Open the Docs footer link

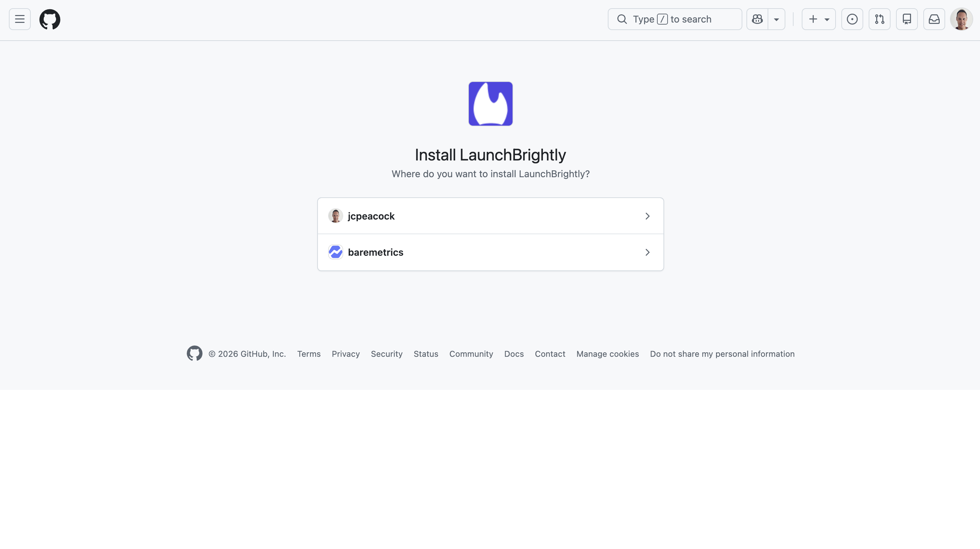(x=514, y=354)
